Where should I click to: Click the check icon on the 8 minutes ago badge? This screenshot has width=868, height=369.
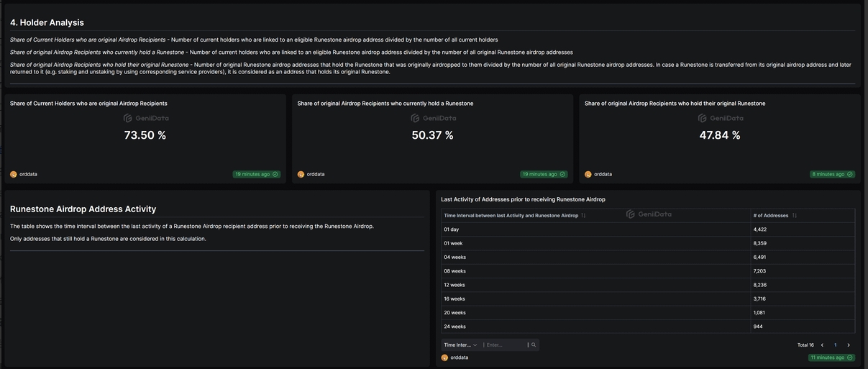850,174
